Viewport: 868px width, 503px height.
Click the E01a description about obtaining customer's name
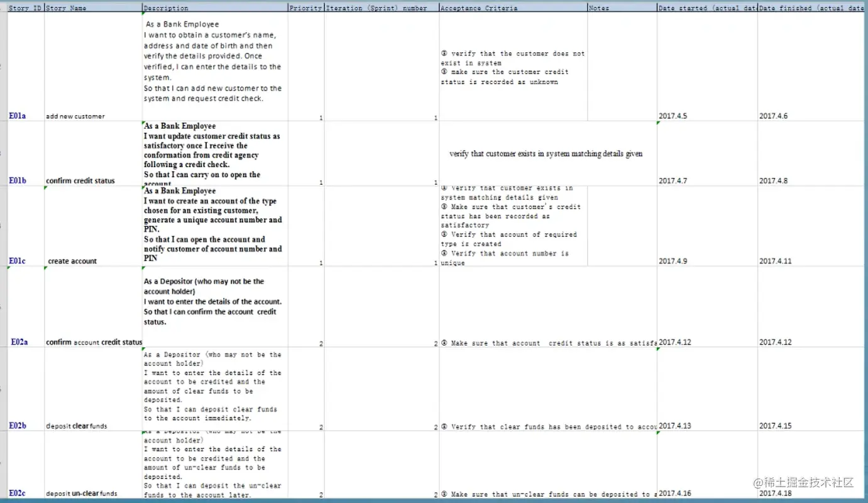212,62
